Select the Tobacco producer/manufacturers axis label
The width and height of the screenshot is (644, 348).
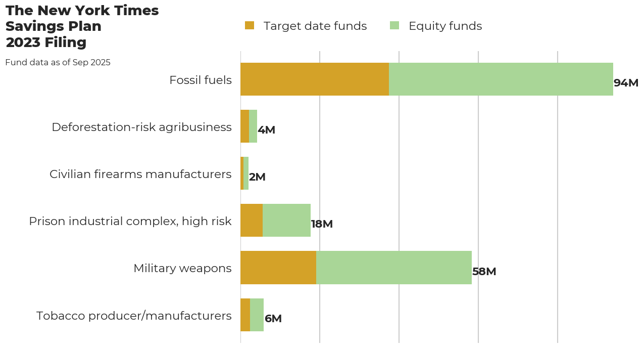tap(134, 316)
